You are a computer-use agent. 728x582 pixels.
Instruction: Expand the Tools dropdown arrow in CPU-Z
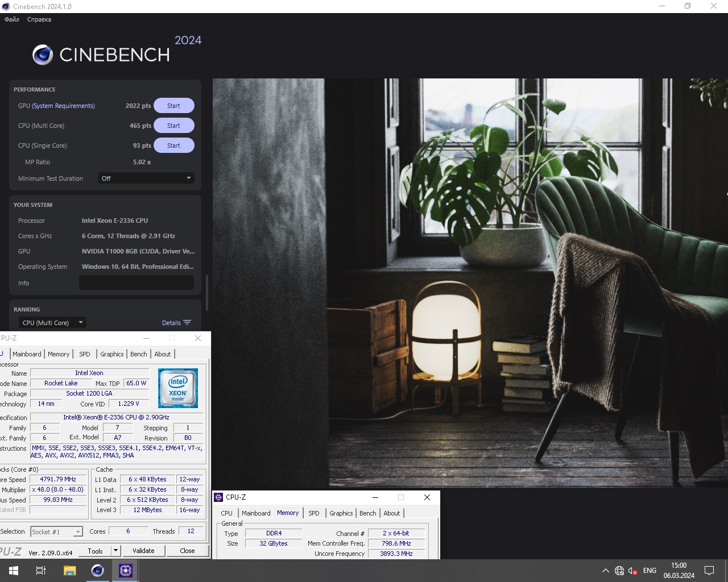[x=115, y=551]
